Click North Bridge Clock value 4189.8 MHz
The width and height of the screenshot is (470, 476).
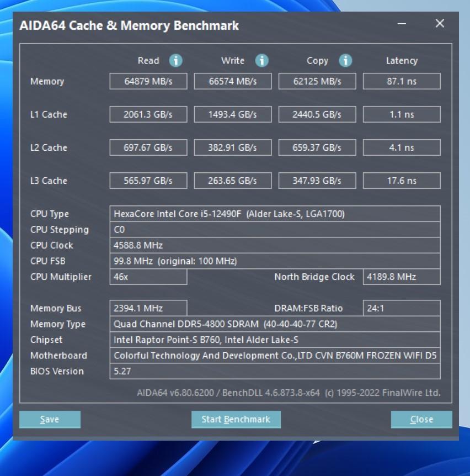(x=402, y=277)
